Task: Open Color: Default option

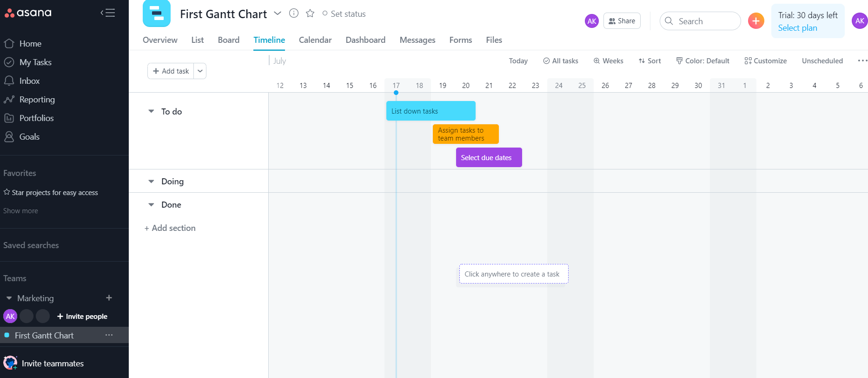Action: coord(702,61)
